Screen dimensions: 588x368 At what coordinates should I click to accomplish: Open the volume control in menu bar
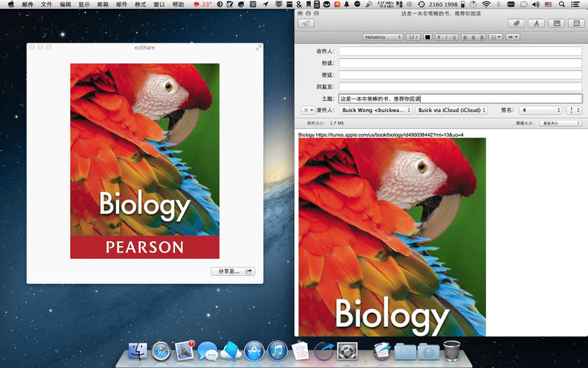click(536, 4)
